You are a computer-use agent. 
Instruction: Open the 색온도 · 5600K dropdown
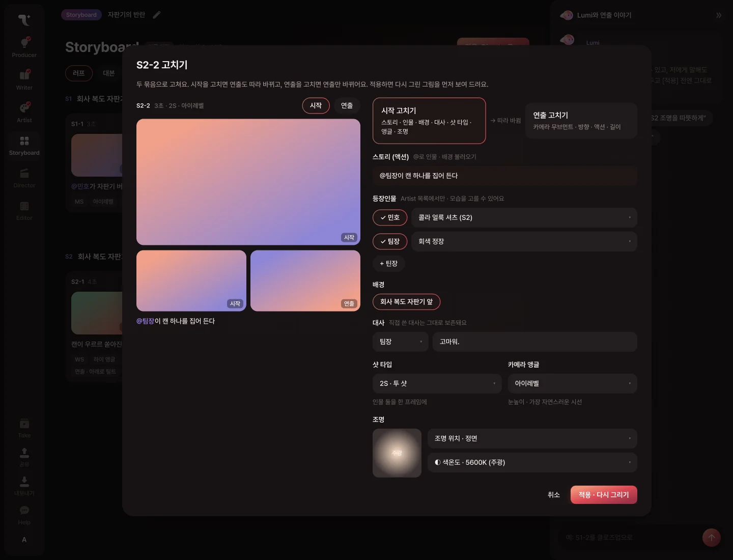532,462
